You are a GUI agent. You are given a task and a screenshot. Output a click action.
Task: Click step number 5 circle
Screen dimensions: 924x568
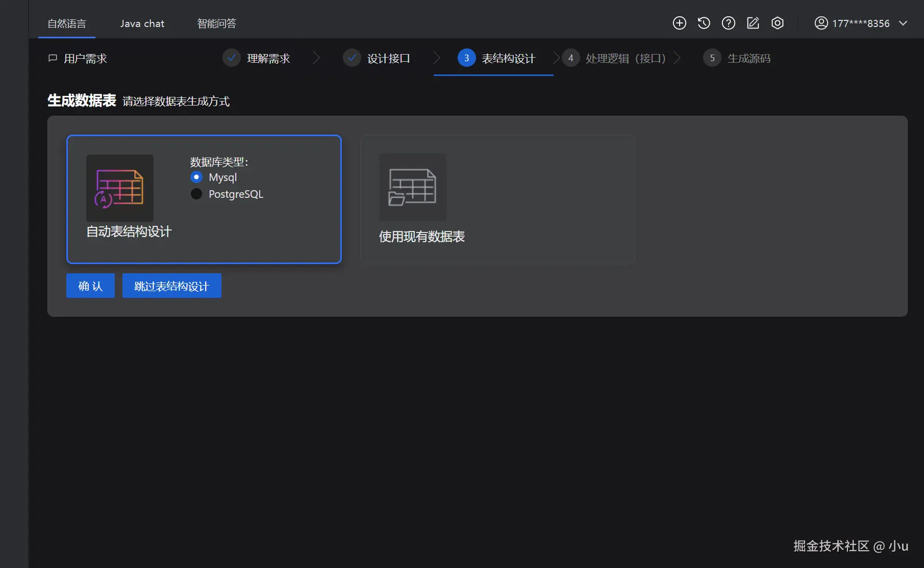point(712,58)
